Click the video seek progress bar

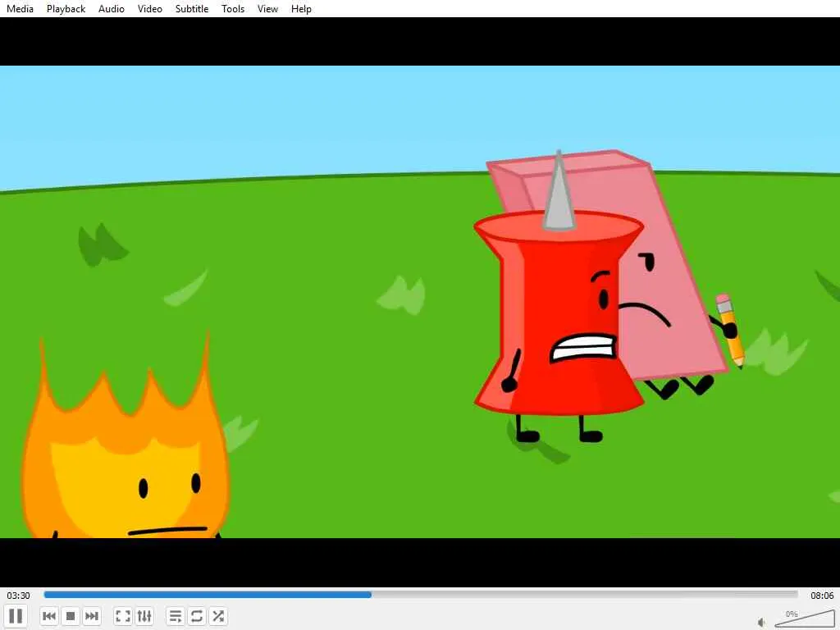[421, 595]
